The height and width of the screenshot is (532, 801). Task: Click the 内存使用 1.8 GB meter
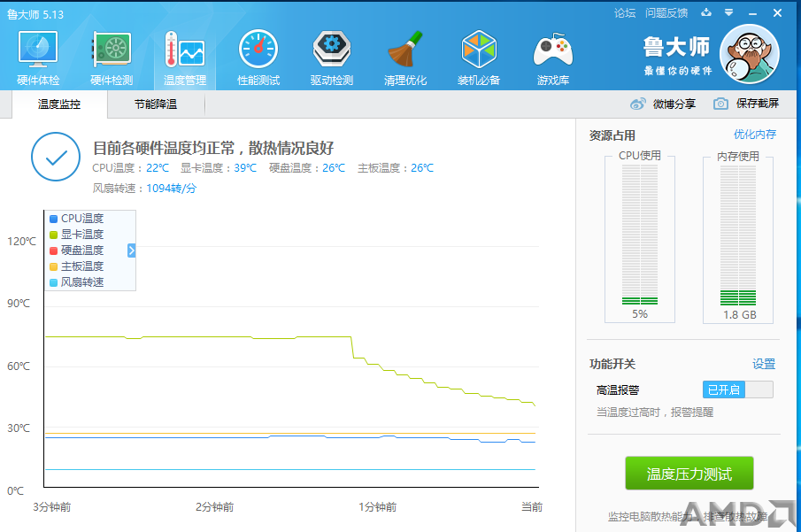738,237
